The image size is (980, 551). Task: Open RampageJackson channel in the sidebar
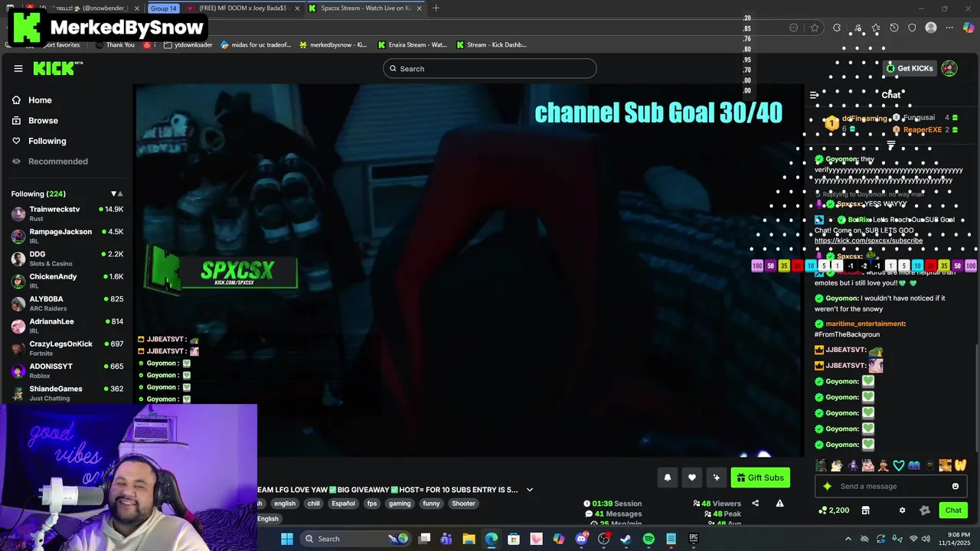(x=67, y=236)
